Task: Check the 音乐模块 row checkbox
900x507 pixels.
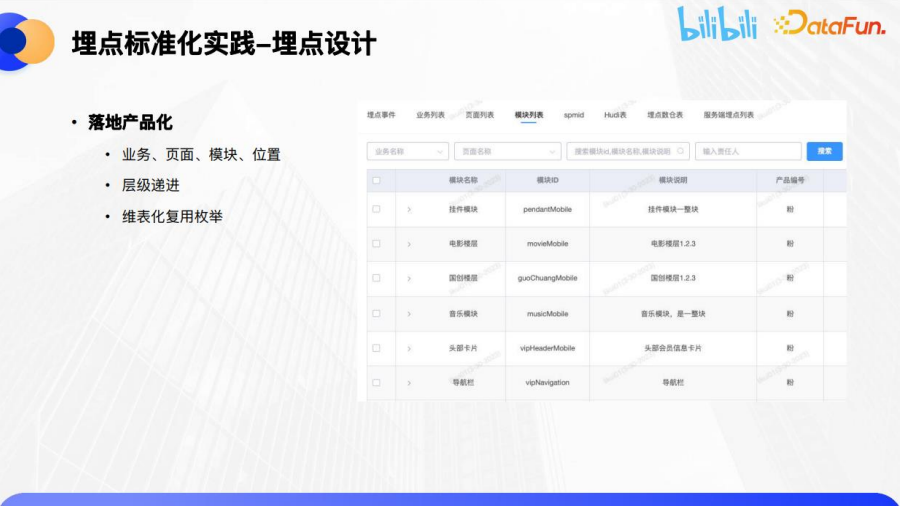Action: coord(376,314)
